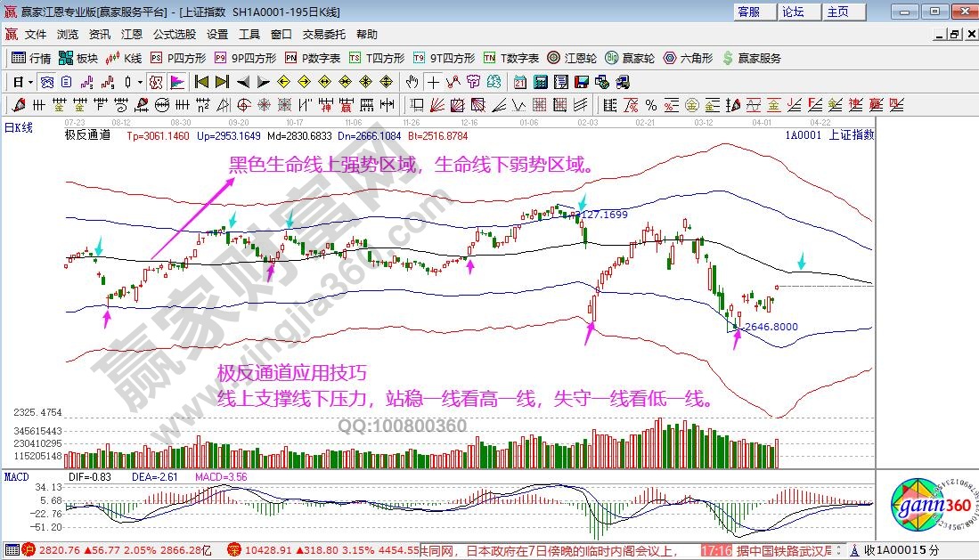The width and height of the screenshot is (979, 560).
Task: Toggle the highlighted chart overlay button
Action: (x=156, y=82)
